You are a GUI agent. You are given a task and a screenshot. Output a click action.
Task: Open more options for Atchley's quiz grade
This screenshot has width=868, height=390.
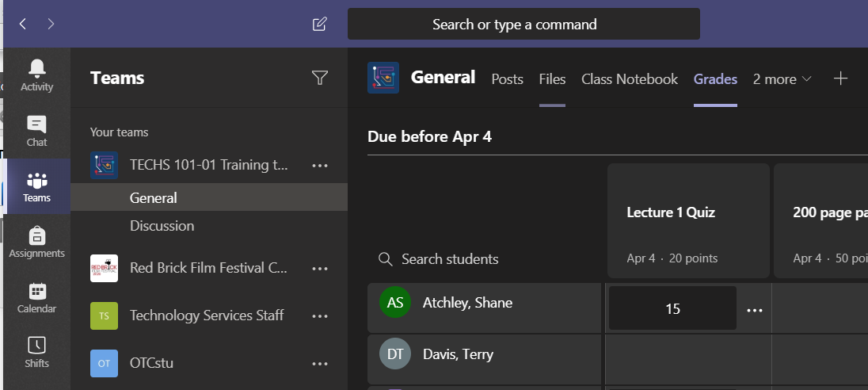point(755,310)
